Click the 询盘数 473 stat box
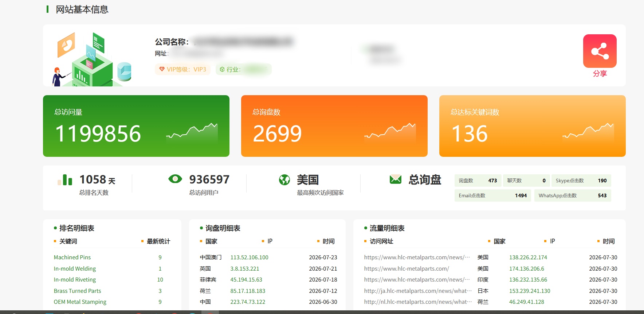644x314 pixels. (478, 181)
